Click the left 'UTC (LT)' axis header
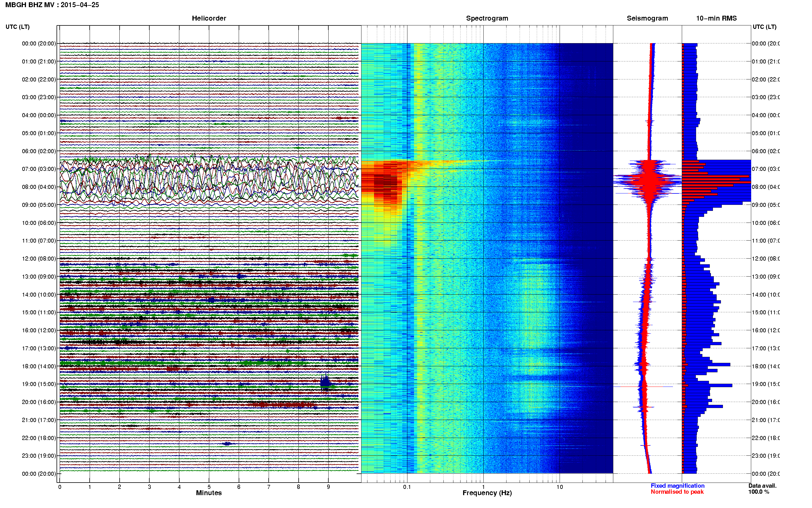 tap(17, 27)
